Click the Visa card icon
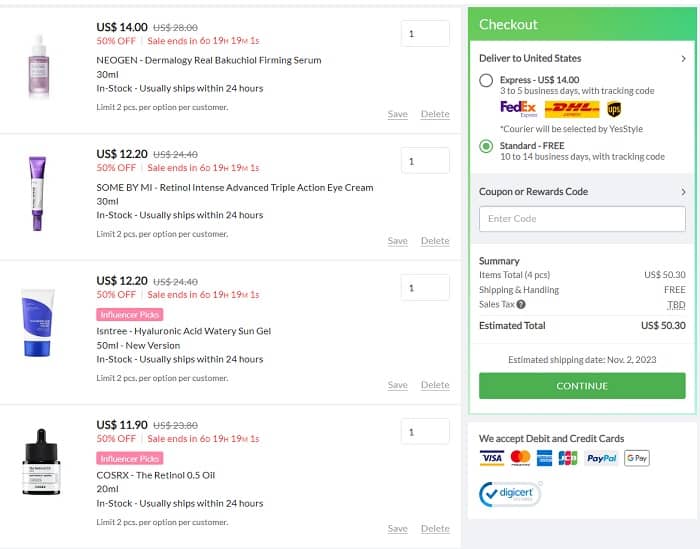This screenshot has width=700, height=549. (491, 458)
